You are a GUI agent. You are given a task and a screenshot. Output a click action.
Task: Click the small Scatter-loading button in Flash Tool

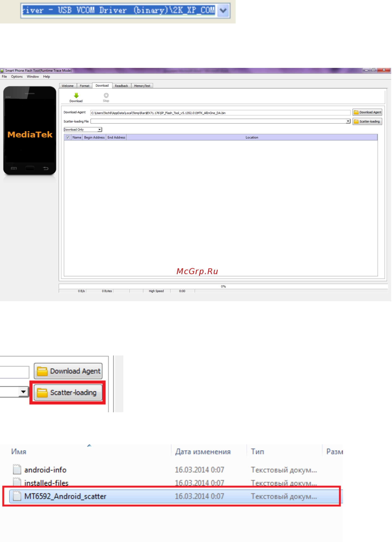tap(367, 121)
